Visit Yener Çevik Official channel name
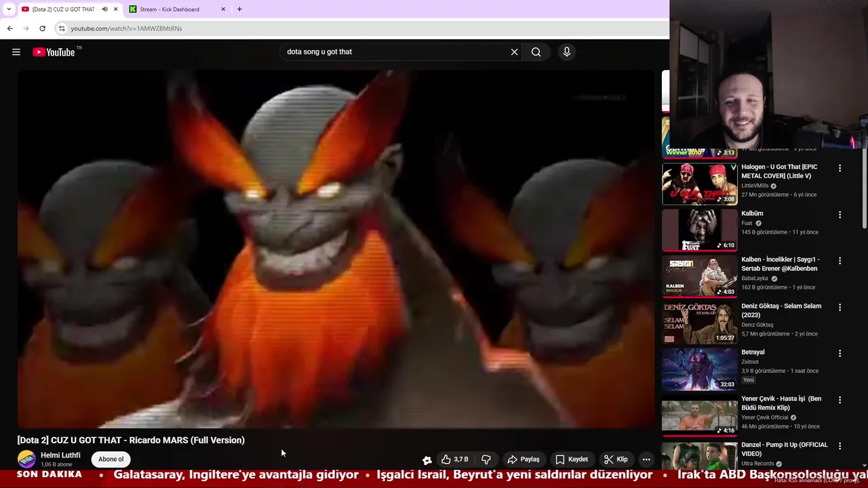868x488 pixels. [765, 418]
